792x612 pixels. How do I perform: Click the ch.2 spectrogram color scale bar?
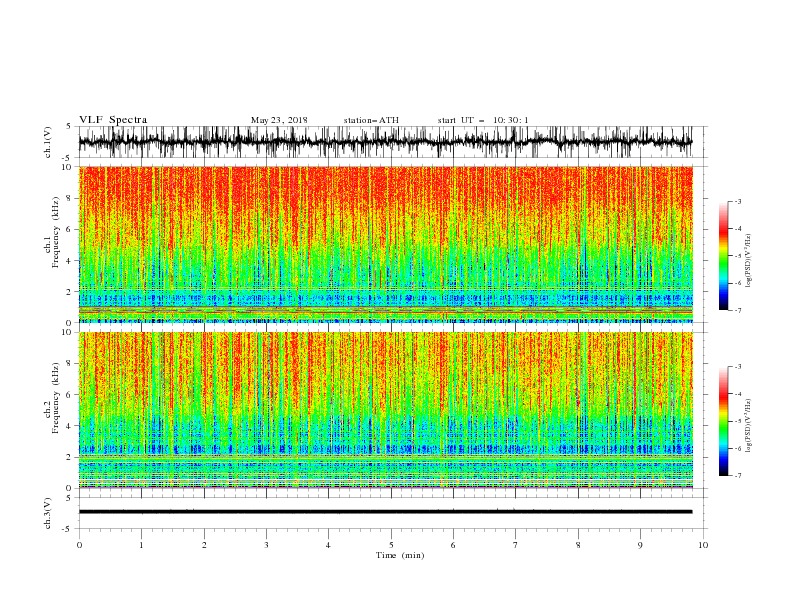723,421
